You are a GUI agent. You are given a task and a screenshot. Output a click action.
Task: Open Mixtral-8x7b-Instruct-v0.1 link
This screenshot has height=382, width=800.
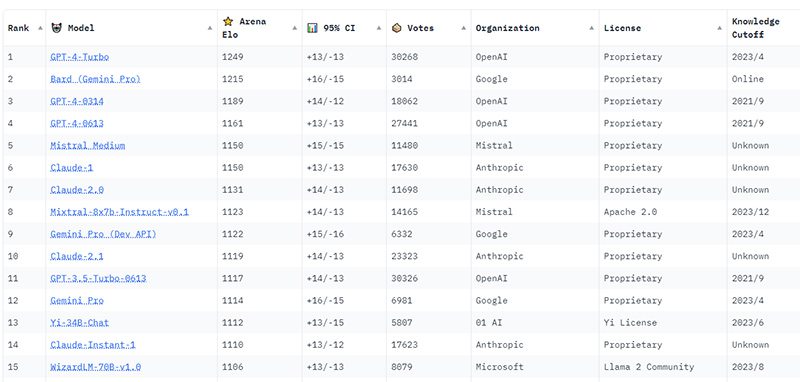coord(119,212)
